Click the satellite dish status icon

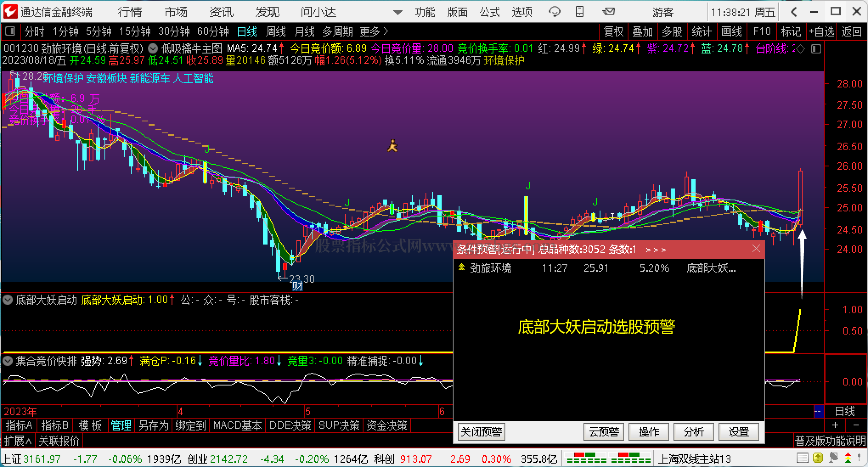coord(833,459)
